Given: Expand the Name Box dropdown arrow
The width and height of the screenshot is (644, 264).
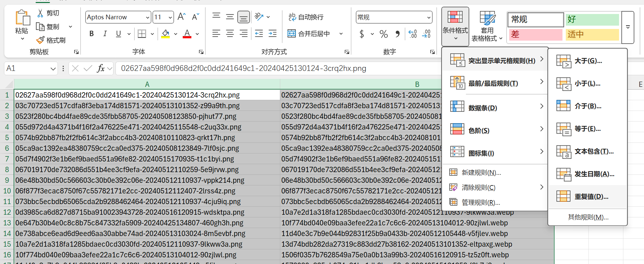Looking at the screenshot, I should pos(53,69).
